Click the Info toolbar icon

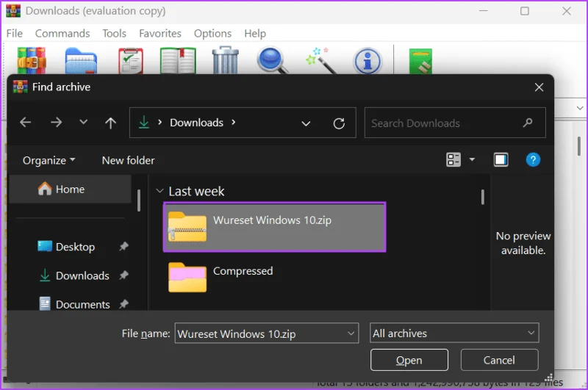click(x=367, y=61)
